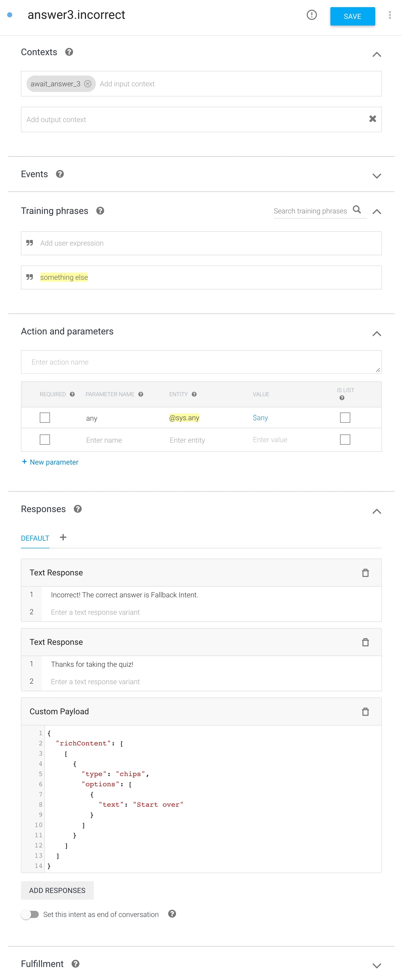402x980 pixels.
Task: Delete the Custom Payload response
Action: point(365,711)
